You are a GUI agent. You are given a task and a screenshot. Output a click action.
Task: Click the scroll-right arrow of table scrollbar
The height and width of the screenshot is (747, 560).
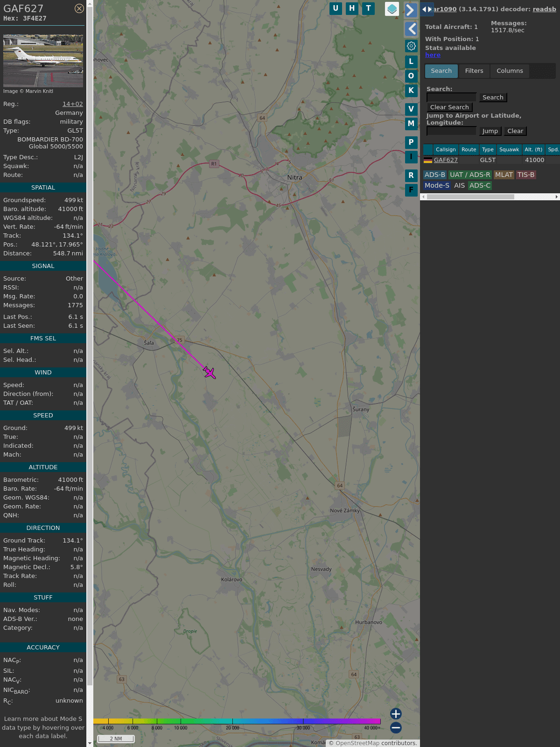pos(557,197)
